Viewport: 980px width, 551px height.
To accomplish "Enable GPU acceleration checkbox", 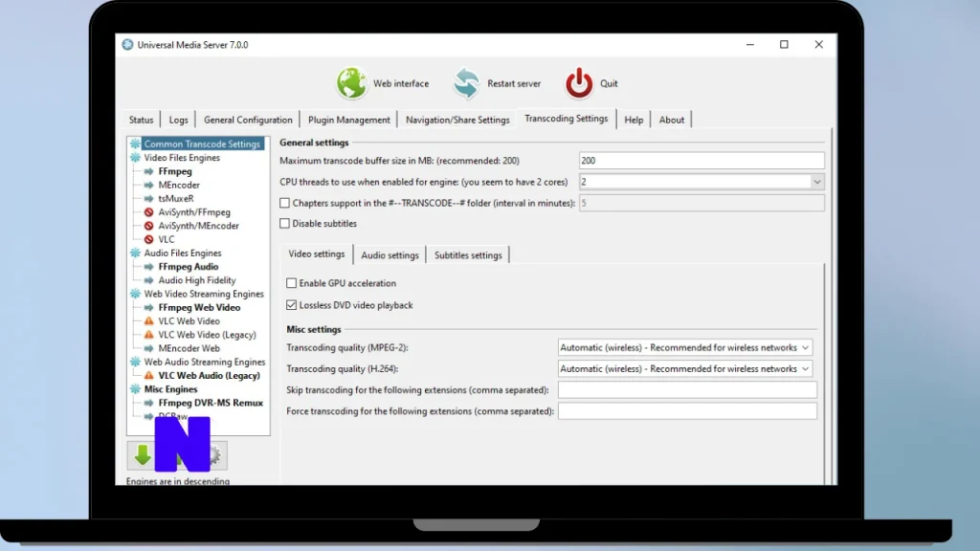I will [x=291, y=283].
